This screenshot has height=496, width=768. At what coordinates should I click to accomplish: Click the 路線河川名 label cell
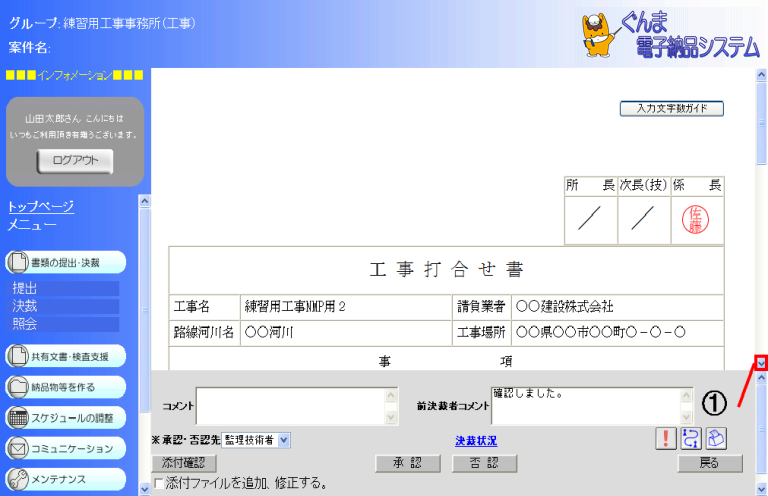click(x=205, y=333)
